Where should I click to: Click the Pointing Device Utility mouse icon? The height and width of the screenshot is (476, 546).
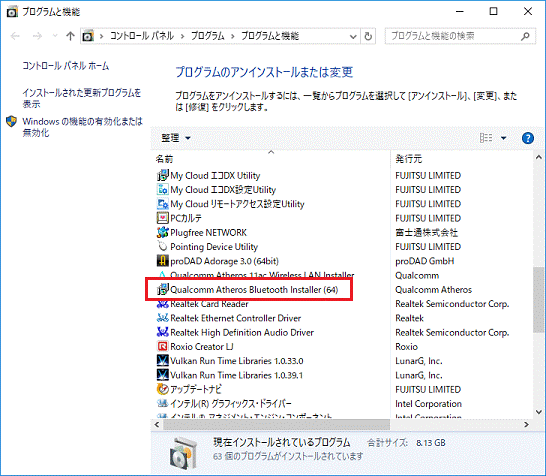163,247
